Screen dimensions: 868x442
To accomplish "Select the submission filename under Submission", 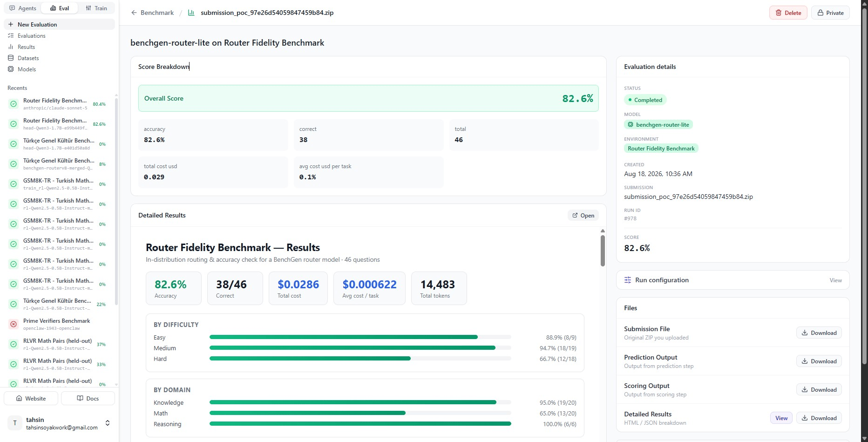I will pos(688,197).
